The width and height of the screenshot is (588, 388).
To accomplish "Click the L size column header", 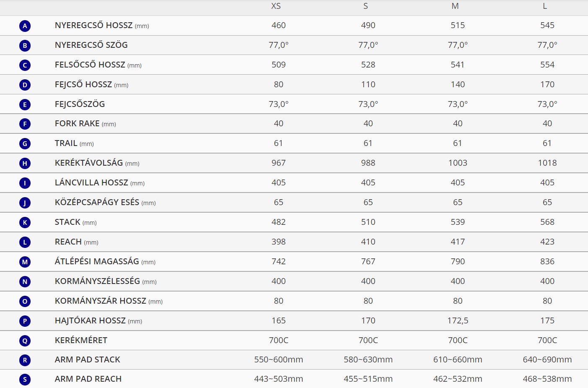I will pyautogui.click(x=545, y=6).
